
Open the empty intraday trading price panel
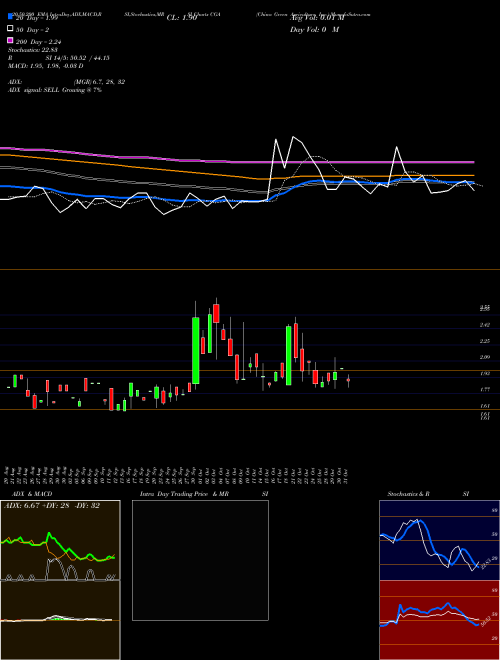click(200, 560)
